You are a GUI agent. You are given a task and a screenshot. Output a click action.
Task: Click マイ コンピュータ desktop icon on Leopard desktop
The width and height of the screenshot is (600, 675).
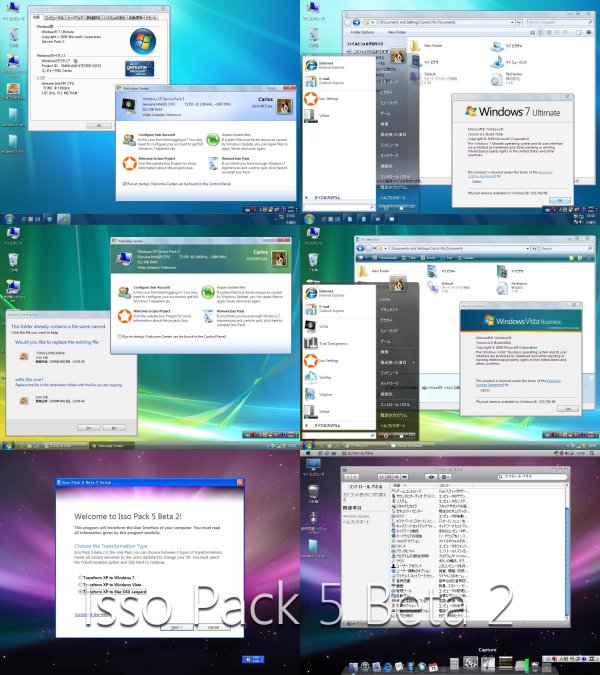pos(313,467)
